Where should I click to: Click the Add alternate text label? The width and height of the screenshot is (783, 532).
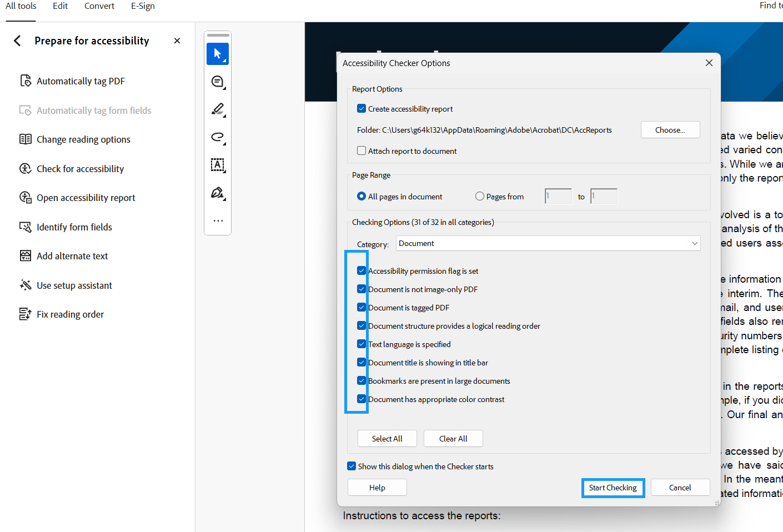click(x=72, y=256)
